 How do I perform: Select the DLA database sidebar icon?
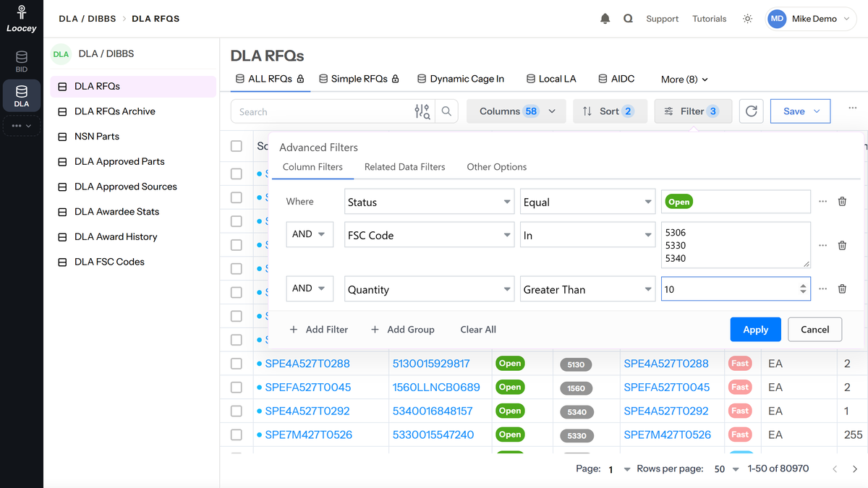(x=22, y=95)
